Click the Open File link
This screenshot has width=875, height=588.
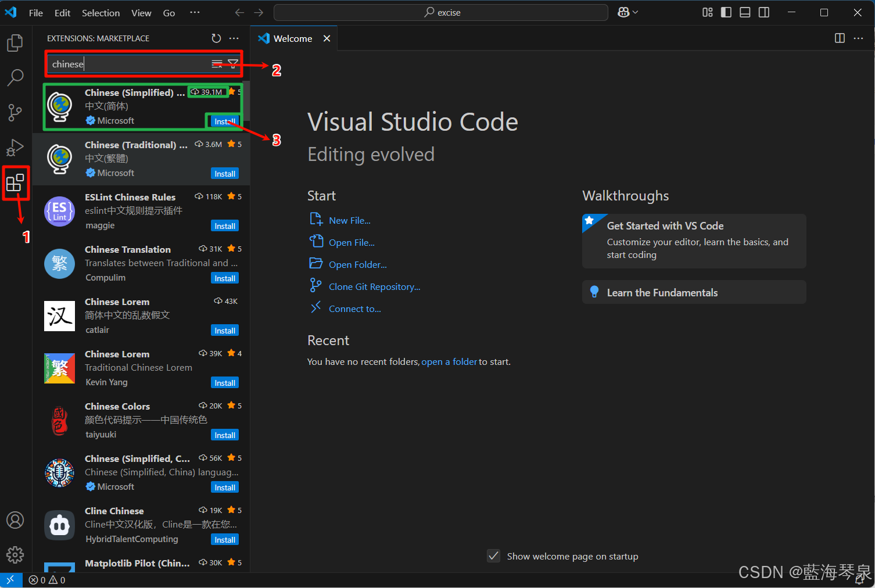tap(352, 242)
